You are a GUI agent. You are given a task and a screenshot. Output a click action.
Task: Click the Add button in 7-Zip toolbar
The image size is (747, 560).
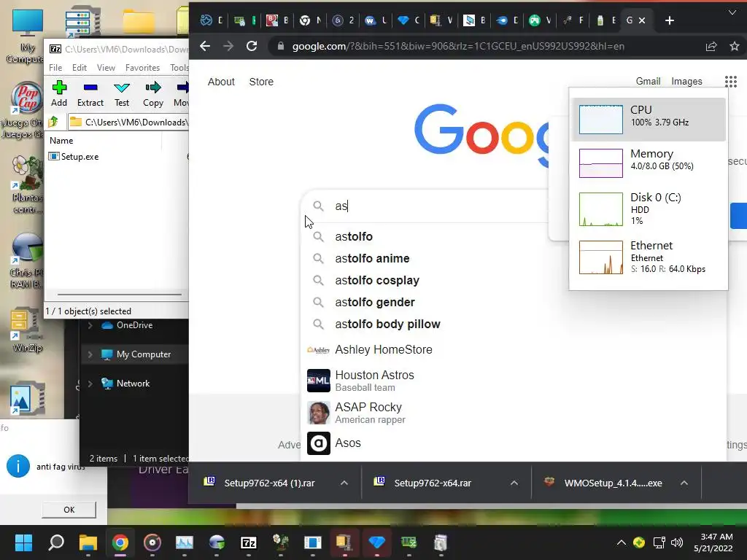tap(59, 94)
